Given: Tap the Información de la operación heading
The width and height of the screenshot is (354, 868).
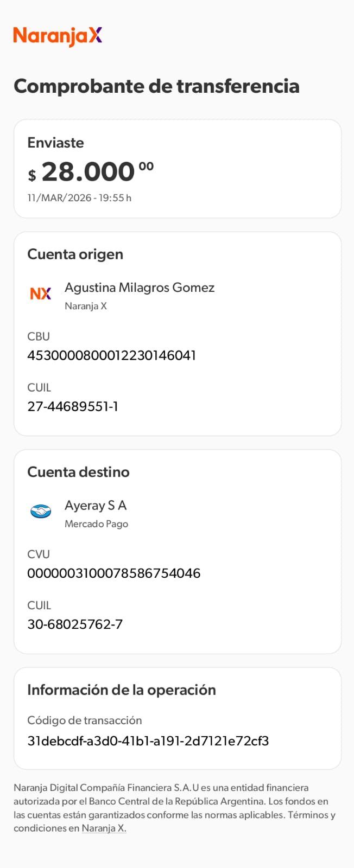Looking at the screenshot, I should [x=122, y=690].
